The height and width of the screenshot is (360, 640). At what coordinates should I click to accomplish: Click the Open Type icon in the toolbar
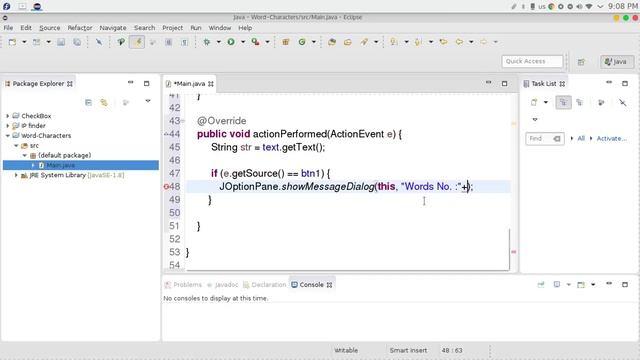(332, 42)
